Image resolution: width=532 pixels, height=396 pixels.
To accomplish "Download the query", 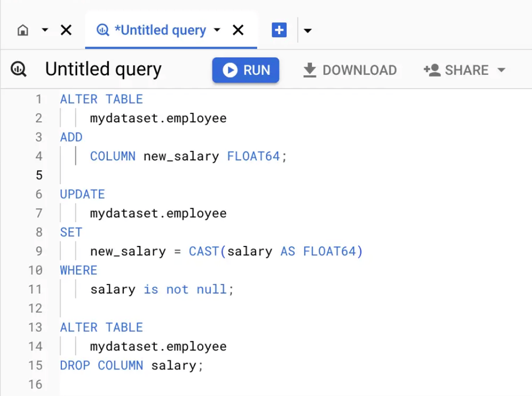I will coord(350,70).
